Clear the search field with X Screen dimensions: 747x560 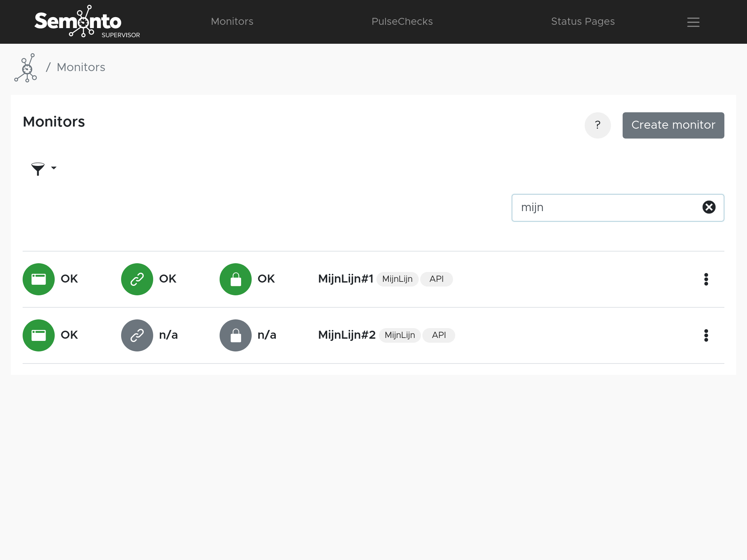point(709,207)
